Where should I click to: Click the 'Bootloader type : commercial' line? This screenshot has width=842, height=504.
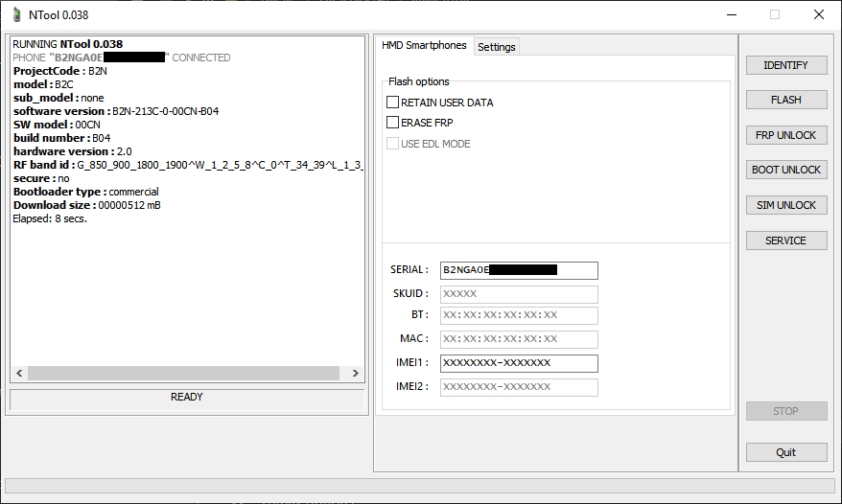point(86,192)
